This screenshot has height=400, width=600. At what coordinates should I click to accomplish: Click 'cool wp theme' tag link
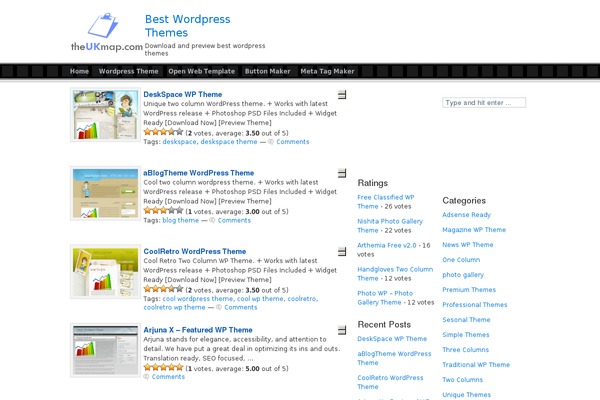pos(260,299)
